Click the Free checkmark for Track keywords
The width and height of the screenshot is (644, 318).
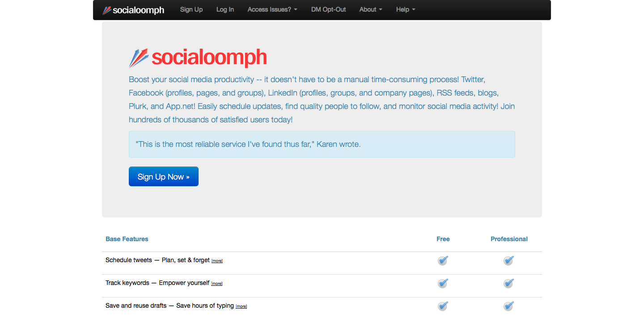tap(443, 283)
